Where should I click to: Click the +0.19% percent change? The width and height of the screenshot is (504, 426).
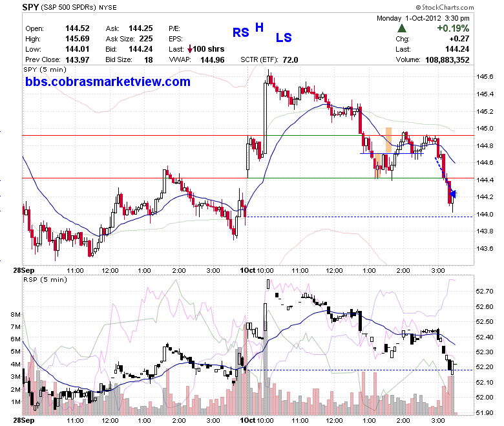453,28
